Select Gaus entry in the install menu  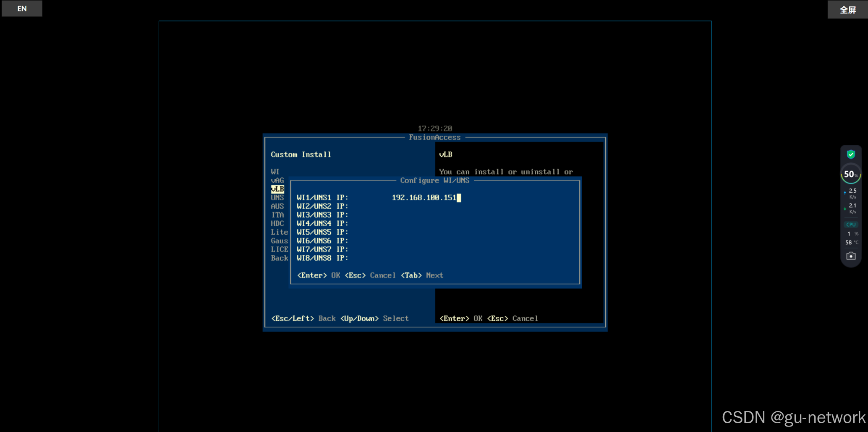pyautogui.click(x=280, y=241)
